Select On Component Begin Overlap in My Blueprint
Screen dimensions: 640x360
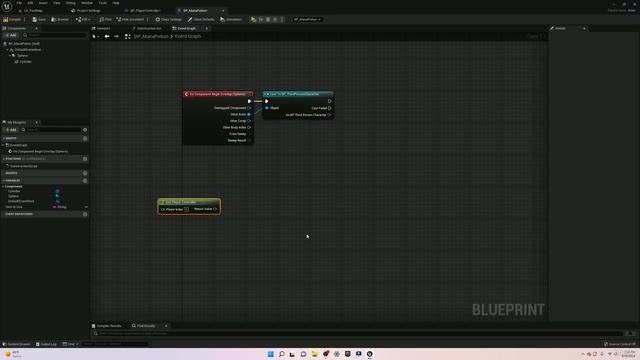pos(40,151)
